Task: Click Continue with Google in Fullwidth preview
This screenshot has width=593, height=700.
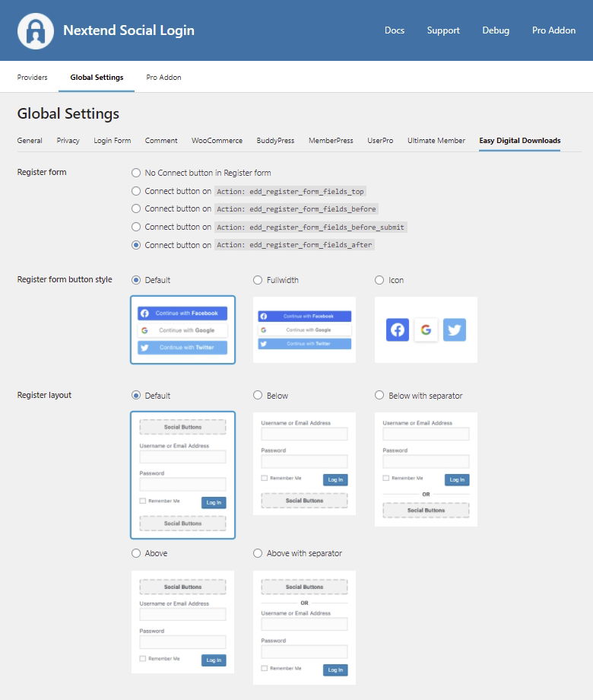Action: click(304, 330)
